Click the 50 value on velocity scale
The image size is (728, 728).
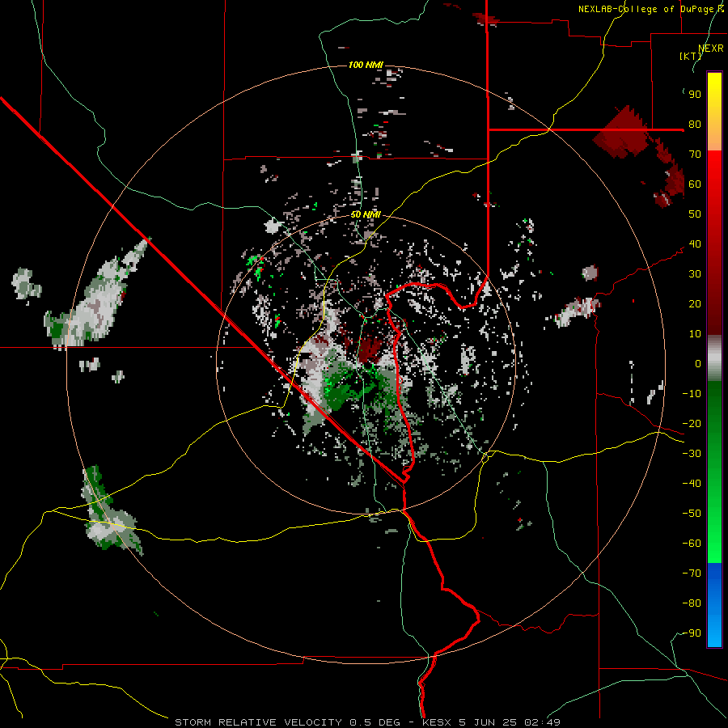pyautogui.click(x=695, y=214)
